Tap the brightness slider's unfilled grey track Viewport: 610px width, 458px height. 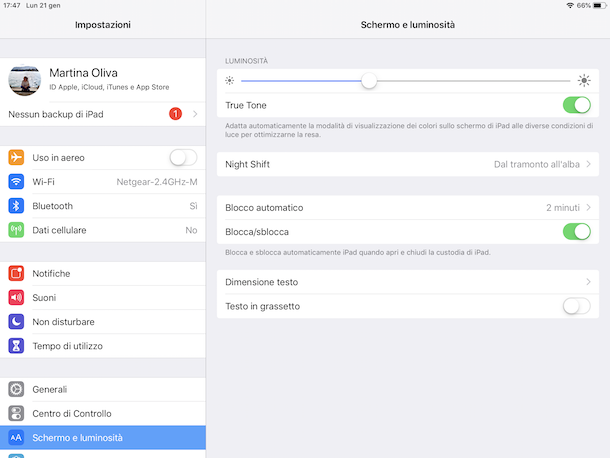[x=473, y=81]
